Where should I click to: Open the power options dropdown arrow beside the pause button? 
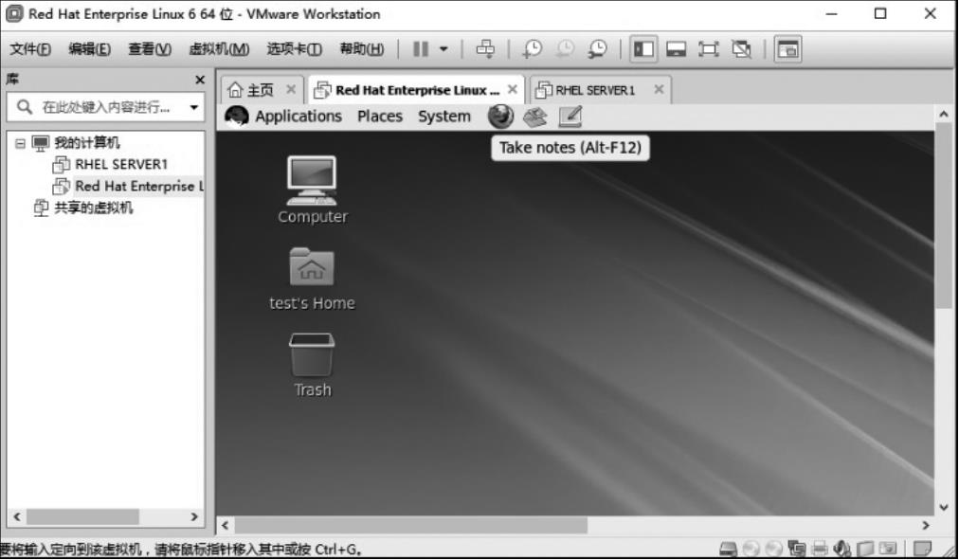(443, 49)
